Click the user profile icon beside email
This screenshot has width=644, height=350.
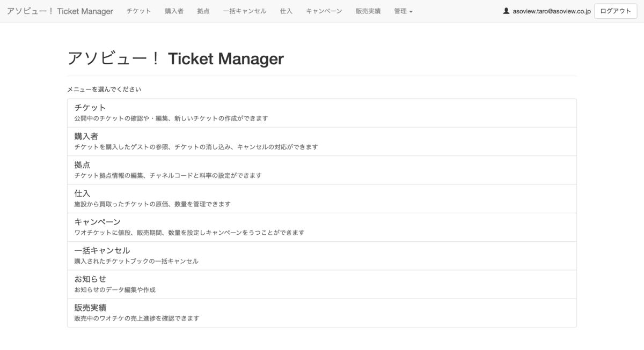point(506,11)
